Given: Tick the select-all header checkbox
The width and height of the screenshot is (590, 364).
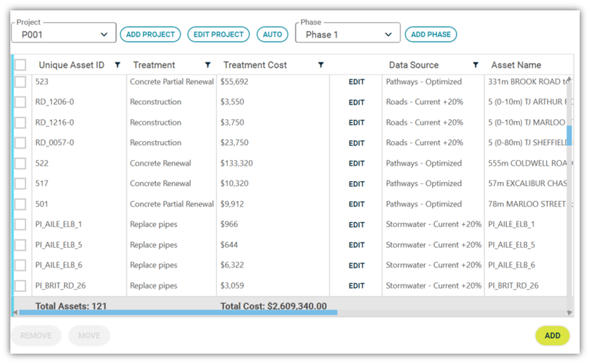Looking at the screenshot, I should click(20, 65).
